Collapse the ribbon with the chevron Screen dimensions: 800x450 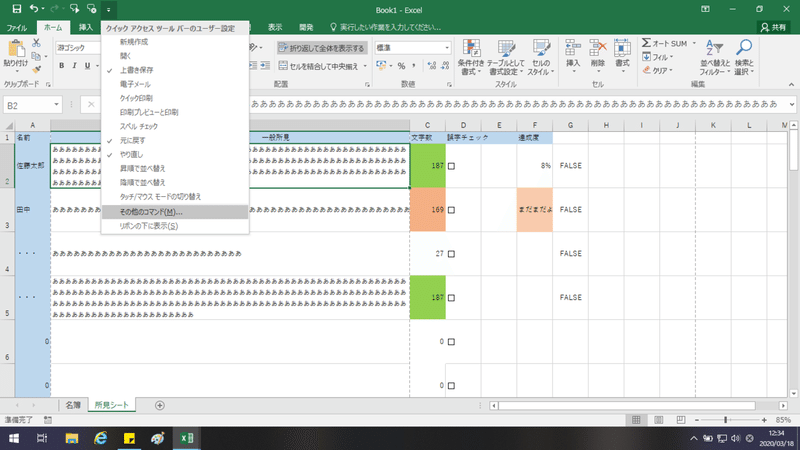point(791,85)
